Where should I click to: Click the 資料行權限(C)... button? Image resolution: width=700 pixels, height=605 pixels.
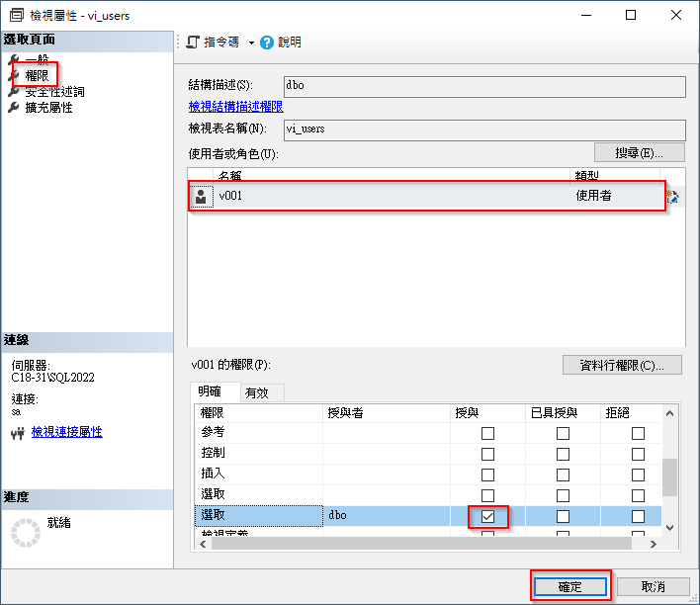coord(622,365)
